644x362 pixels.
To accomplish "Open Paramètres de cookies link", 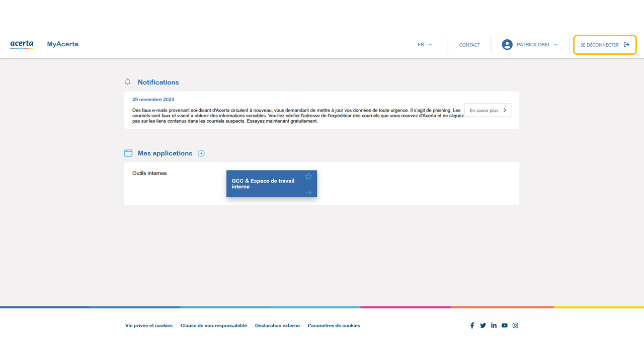I will coord(334,326).
